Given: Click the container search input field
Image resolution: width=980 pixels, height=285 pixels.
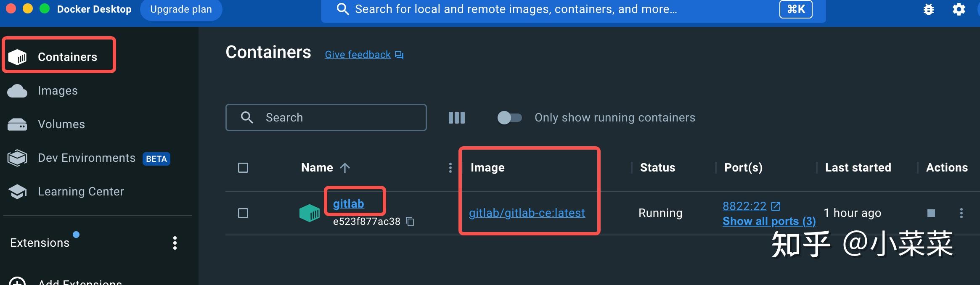Looking at the screenshot, I should (326, 118).
